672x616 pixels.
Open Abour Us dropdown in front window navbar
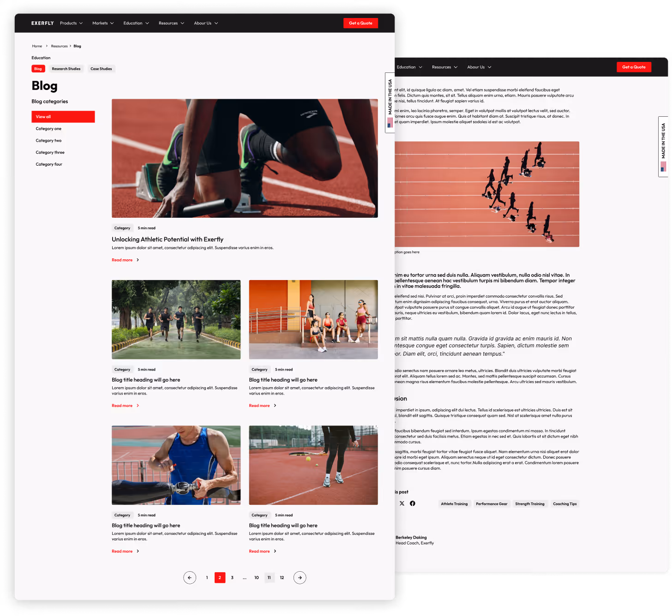click(206, 23)
